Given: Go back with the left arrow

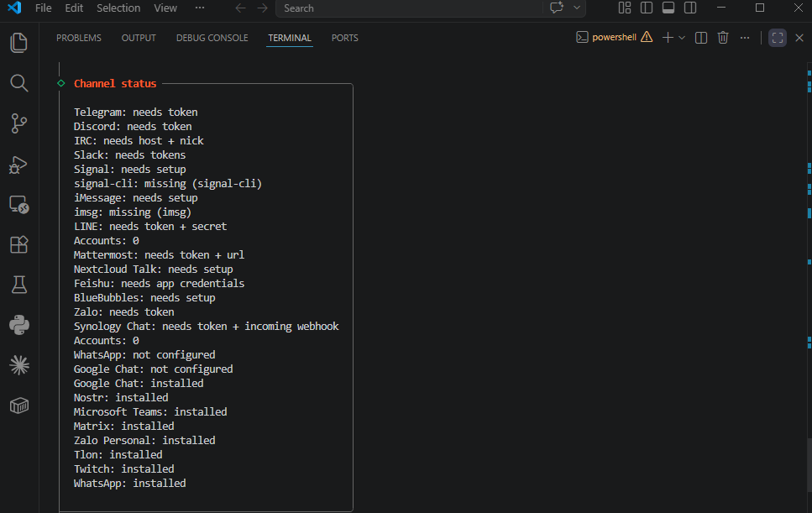Looking at the screenshot, I should 240,8.
